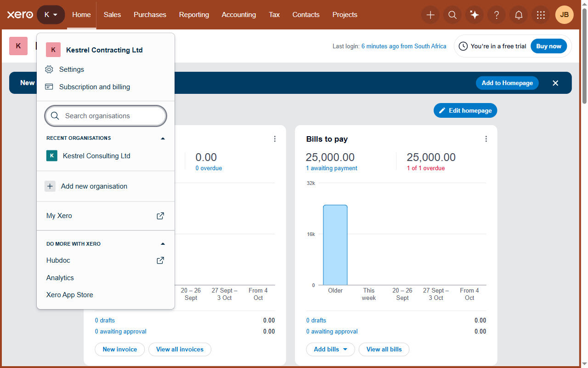588x368 pixels.
Task: Open the 1 awaiting payment link
Action: [332, 168]
